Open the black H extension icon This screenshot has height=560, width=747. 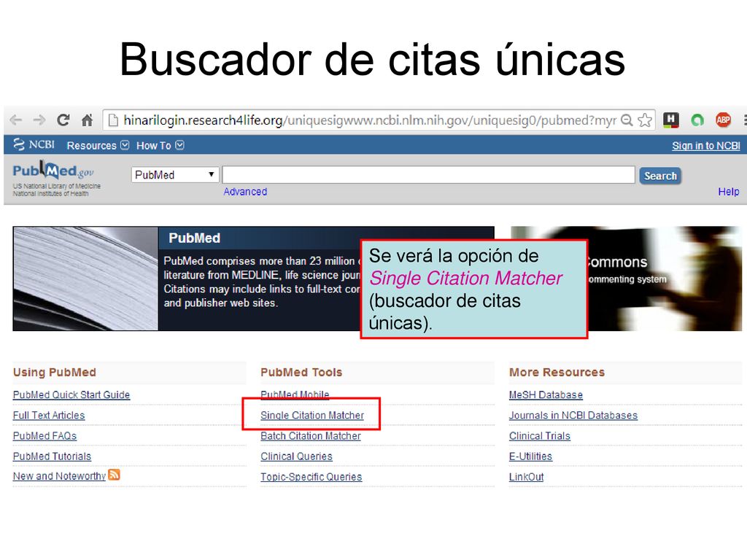[671, 120]
